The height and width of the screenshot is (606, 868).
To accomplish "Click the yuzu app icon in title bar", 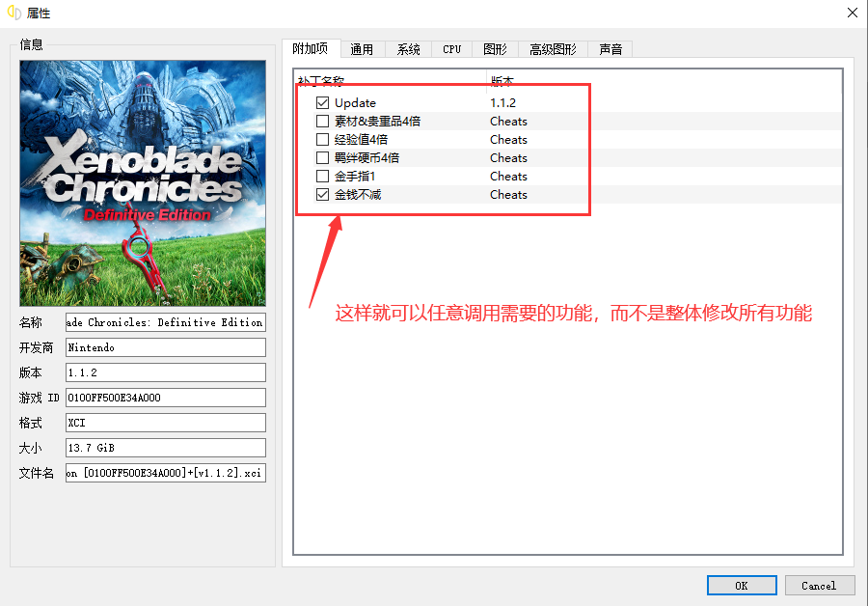I will [x=13, y=13].
